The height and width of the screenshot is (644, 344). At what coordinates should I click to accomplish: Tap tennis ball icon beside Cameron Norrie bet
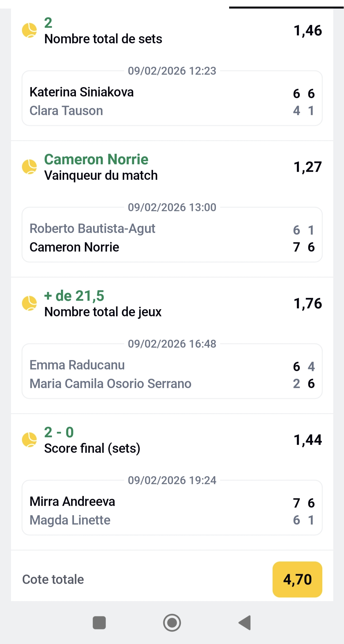pos(29,167)
